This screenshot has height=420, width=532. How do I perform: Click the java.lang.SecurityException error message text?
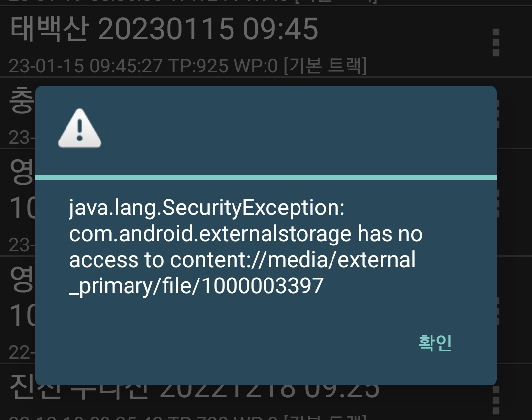click(x=246, y=246)
